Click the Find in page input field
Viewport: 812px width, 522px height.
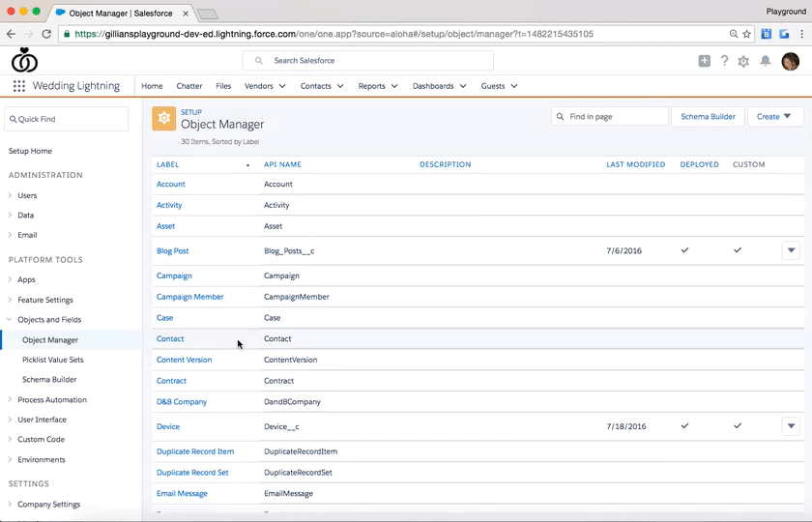tap(610, 117)
